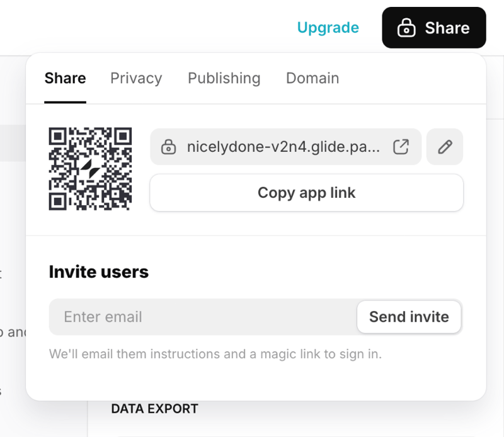Select the Domain tab

coord(312,78)
